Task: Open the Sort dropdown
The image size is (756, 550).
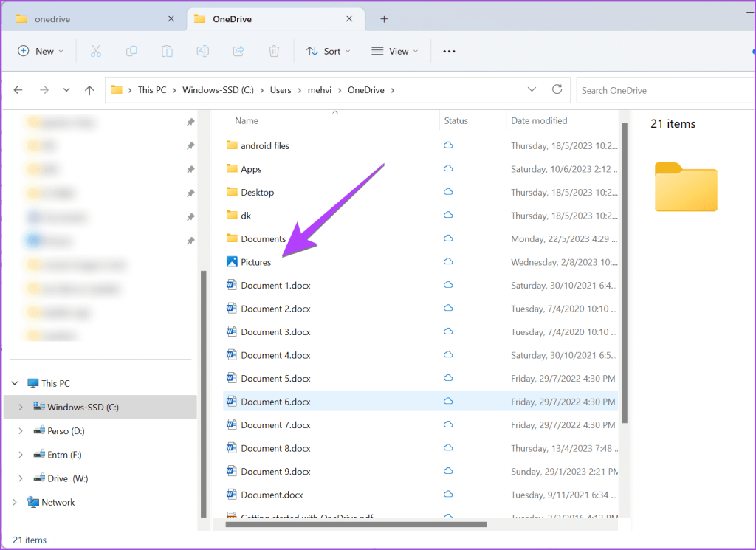Action: tap(328, 51)
